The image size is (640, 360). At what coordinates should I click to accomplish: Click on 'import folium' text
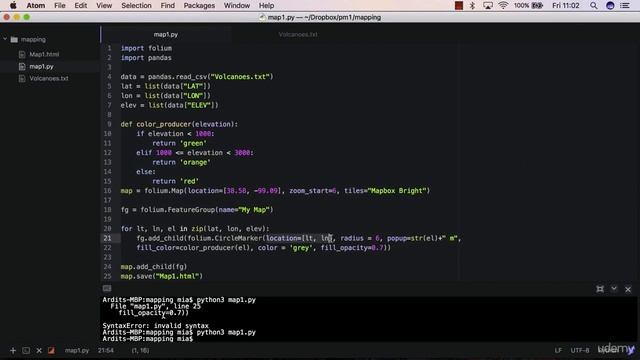tap(146, 48)
